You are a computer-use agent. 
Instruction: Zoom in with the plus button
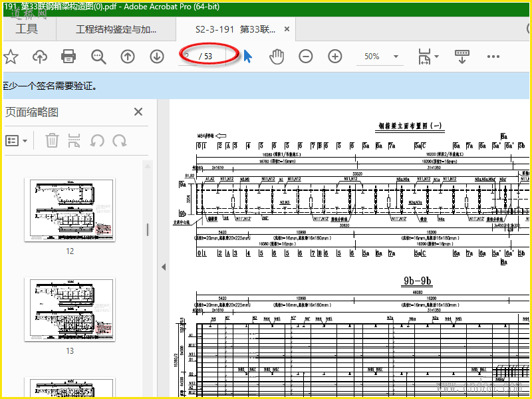335,57
